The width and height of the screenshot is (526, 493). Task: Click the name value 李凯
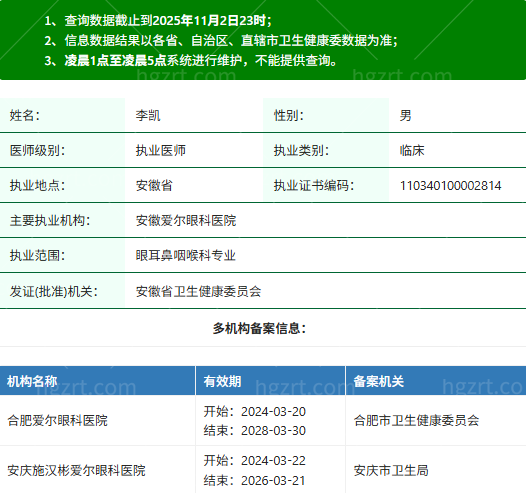[148, 115]
